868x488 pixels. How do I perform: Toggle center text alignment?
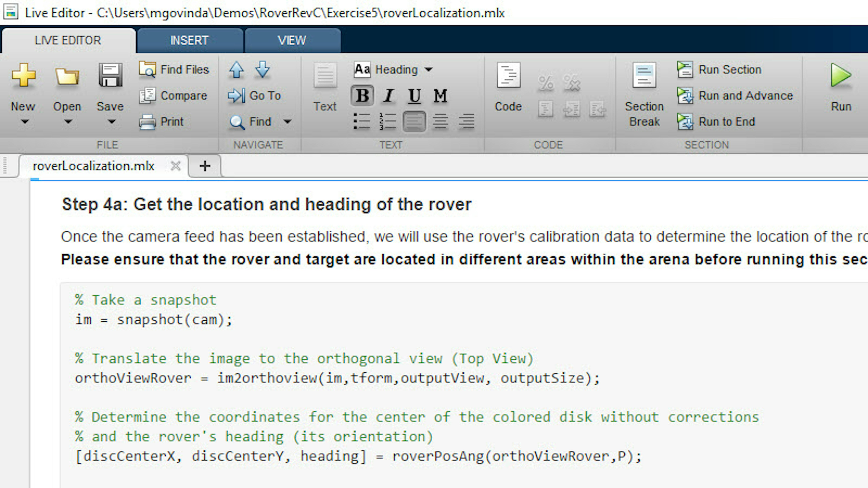click(440, 121)
